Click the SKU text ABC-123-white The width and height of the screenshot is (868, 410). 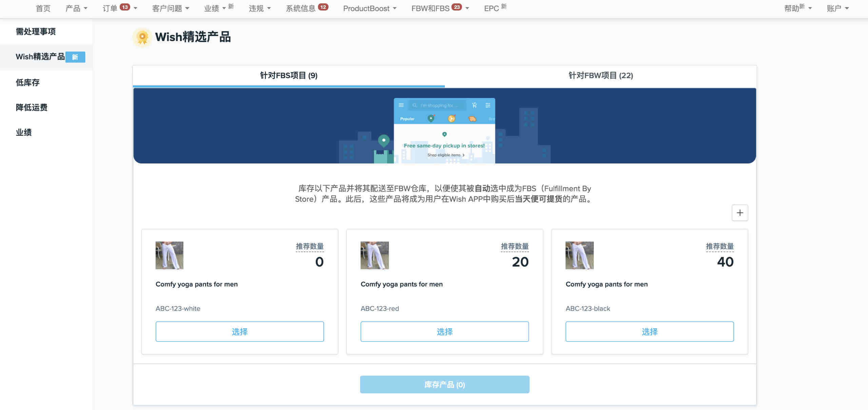(178, 309)
